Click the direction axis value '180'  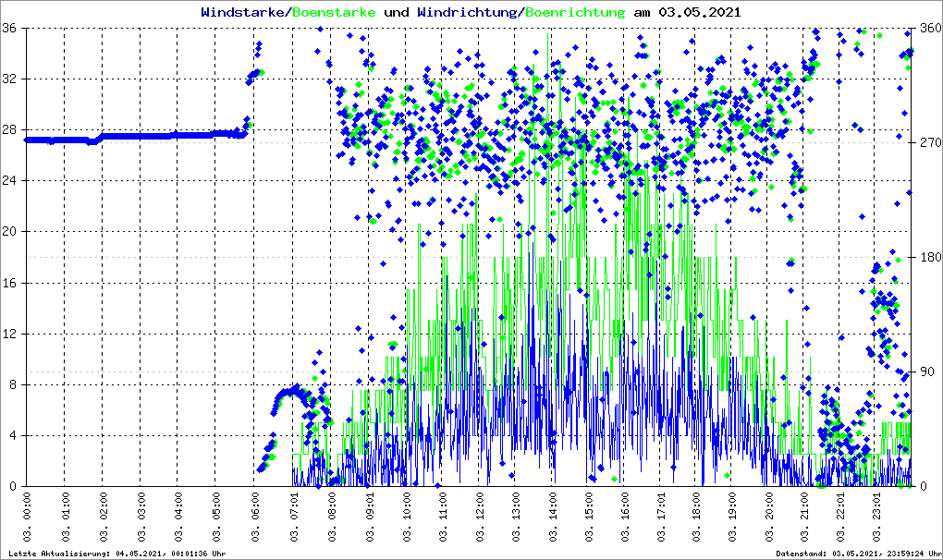[931, 258]
